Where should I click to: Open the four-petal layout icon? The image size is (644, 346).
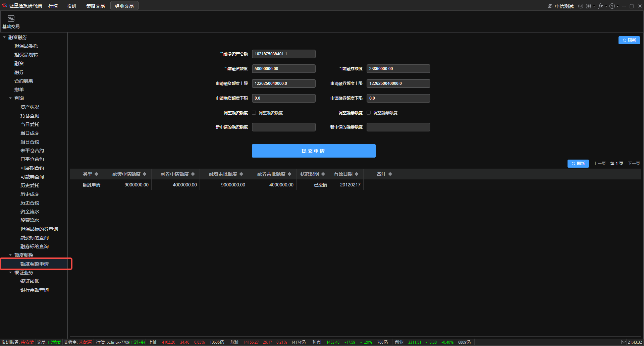589,6
